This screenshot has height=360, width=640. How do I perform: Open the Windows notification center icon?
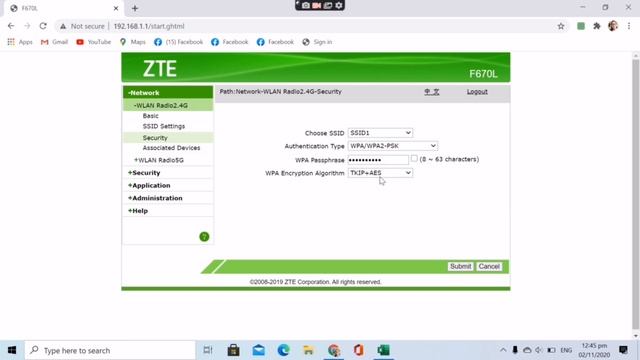pos(623,350)
